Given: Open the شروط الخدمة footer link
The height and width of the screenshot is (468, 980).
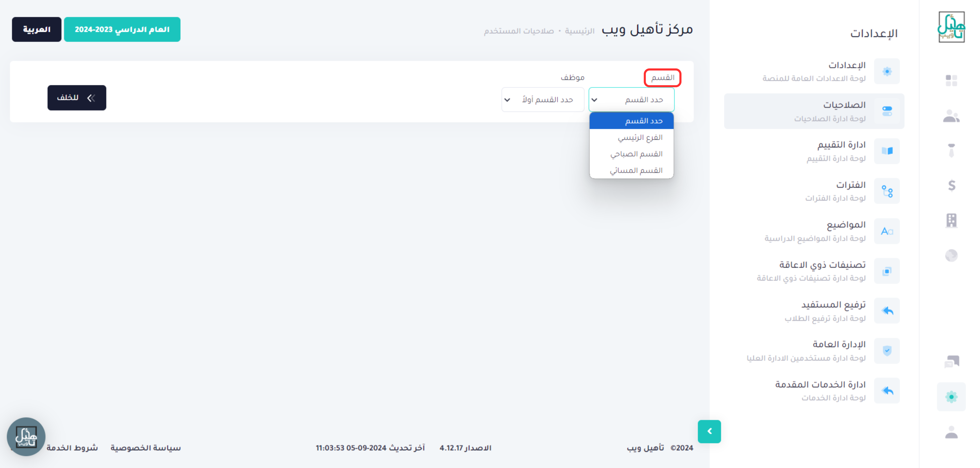Looking at the screenshot, I should [72, 448].
